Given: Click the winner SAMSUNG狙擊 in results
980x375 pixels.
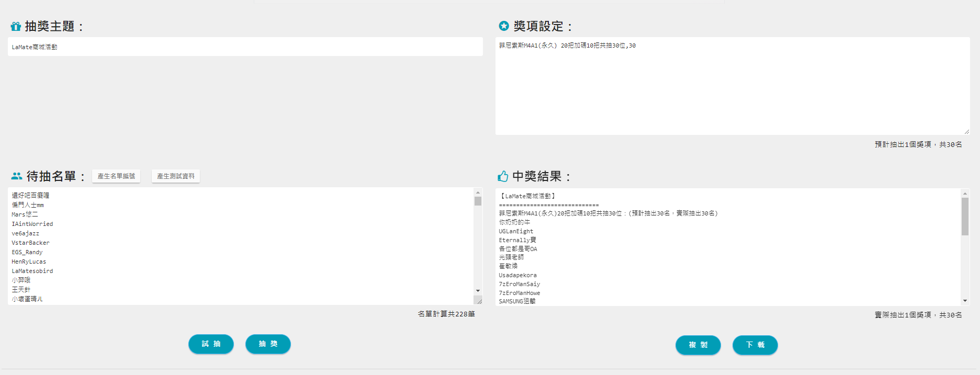Looking at the screenshot, I should tap(517, 301).
